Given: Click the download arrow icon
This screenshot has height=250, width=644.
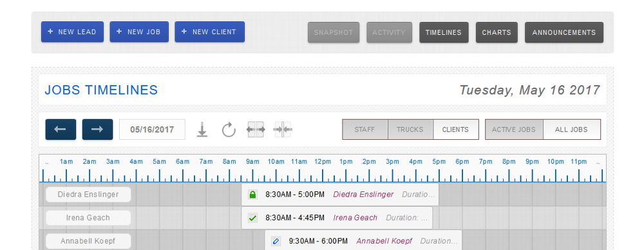Looking at the screenshot, I should point(202,130).
